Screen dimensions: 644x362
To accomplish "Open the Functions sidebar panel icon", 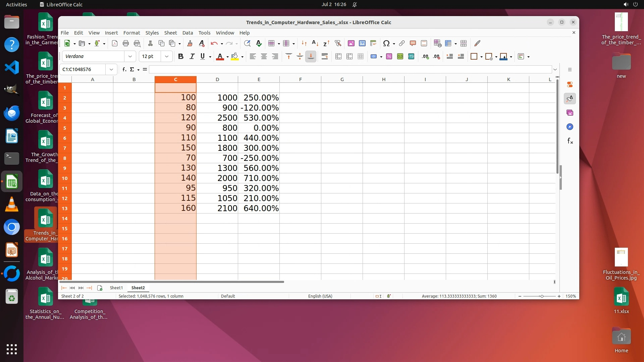I will pyautogui.click(x=570, y=141).
